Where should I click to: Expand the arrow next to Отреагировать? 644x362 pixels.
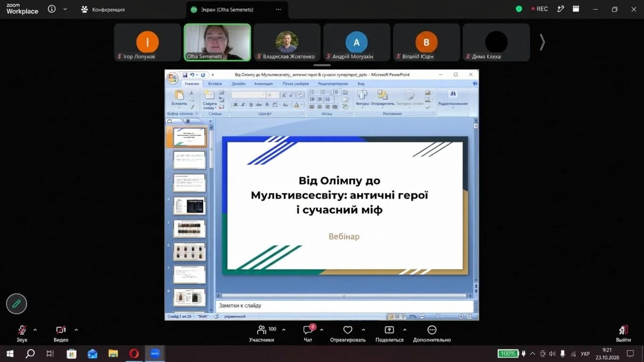[x=363, y=330]
